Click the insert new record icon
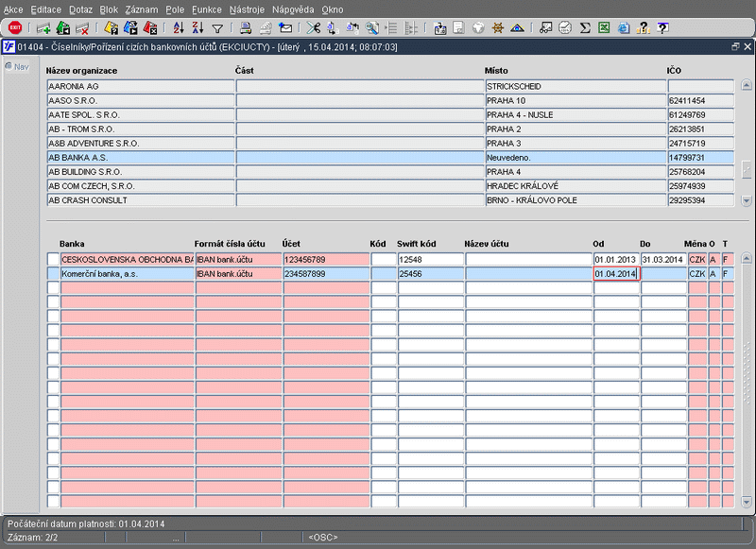This screenshot has width=756, height=549. (43, 28)
